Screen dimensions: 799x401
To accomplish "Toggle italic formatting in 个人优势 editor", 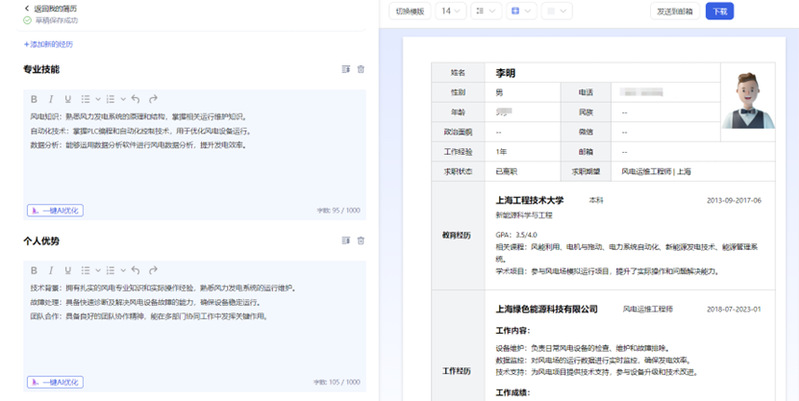I will tap(51, 271).
